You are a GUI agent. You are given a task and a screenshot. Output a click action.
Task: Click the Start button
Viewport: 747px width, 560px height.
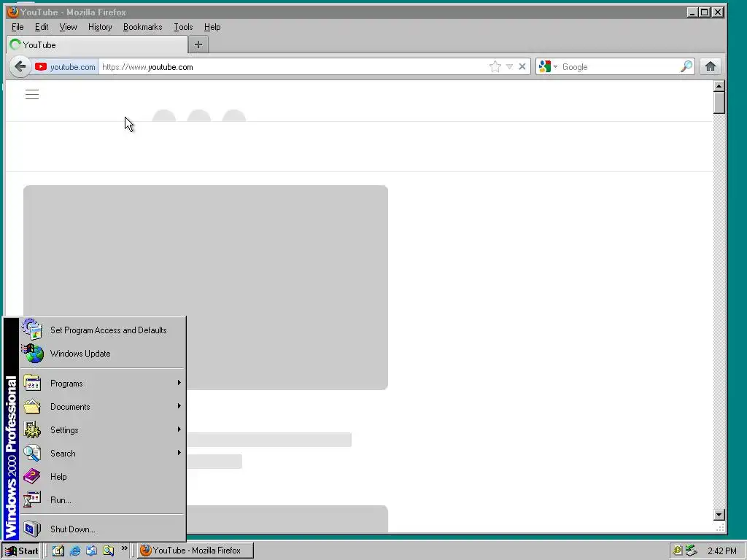(x=21, y=551)
